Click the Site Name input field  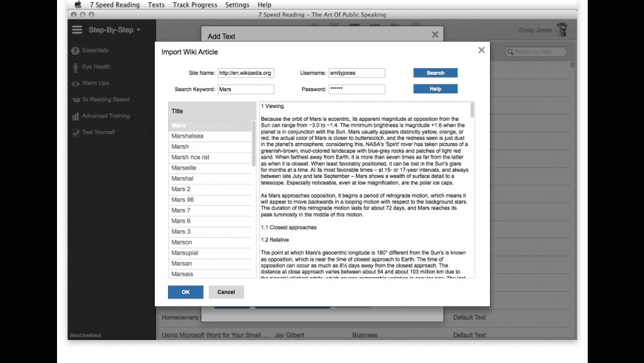click(246, 73)
